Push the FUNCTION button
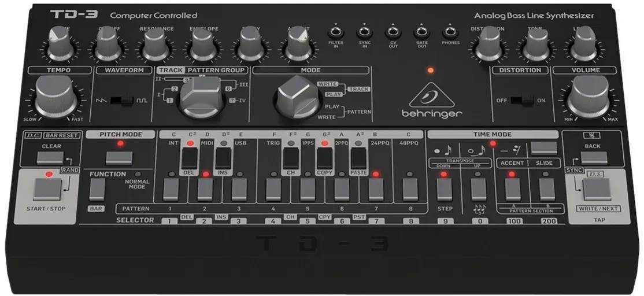The width and height of the screenshot is (644, 296). pos(97,190)
